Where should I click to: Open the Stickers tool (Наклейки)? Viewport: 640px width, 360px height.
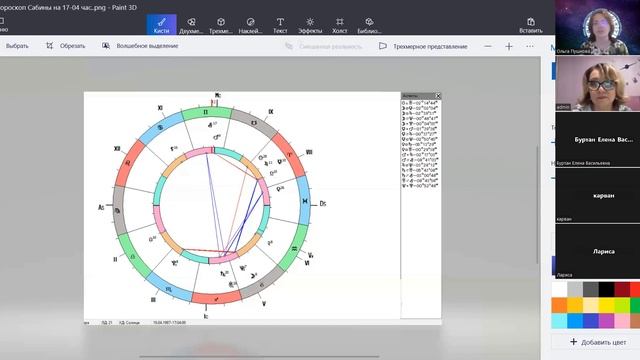coord(251,24)
